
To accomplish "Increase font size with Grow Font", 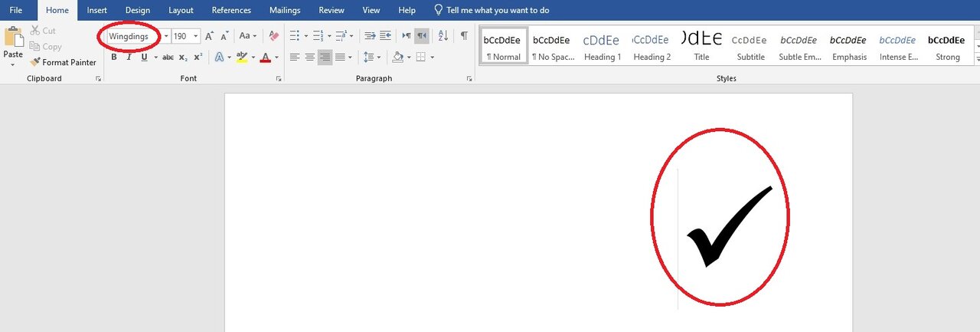I will 209,36.
